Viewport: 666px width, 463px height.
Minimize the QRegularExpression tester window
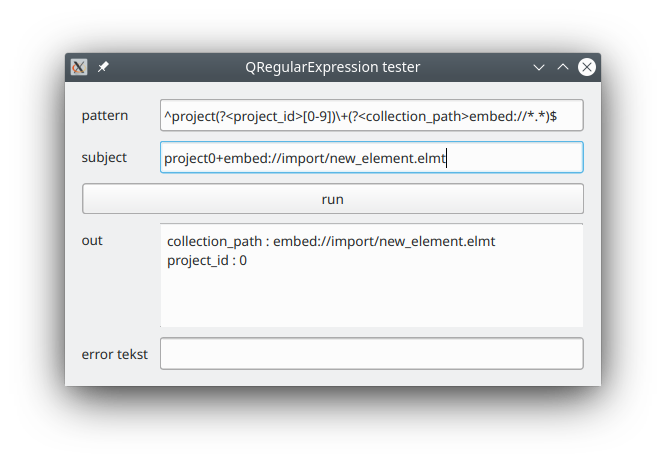coord(539,67)
